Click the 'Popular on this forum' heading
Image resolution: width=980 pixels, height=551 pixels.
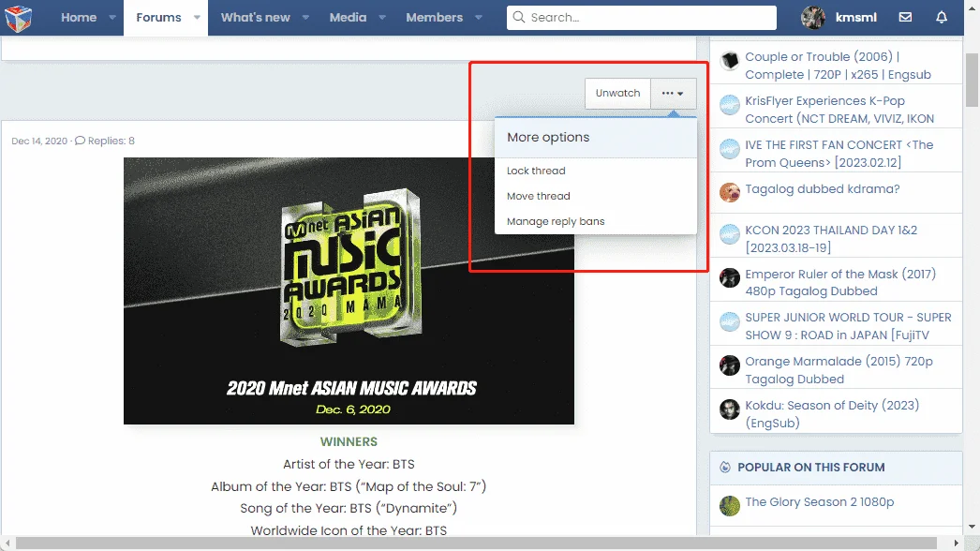(810, 468)
